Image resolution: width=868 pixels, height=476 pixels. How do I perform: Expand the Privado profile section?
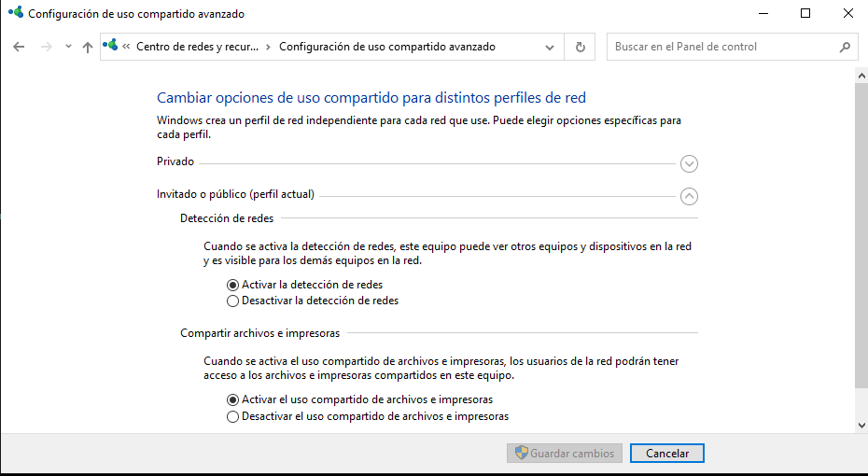[x=689, y=164]
